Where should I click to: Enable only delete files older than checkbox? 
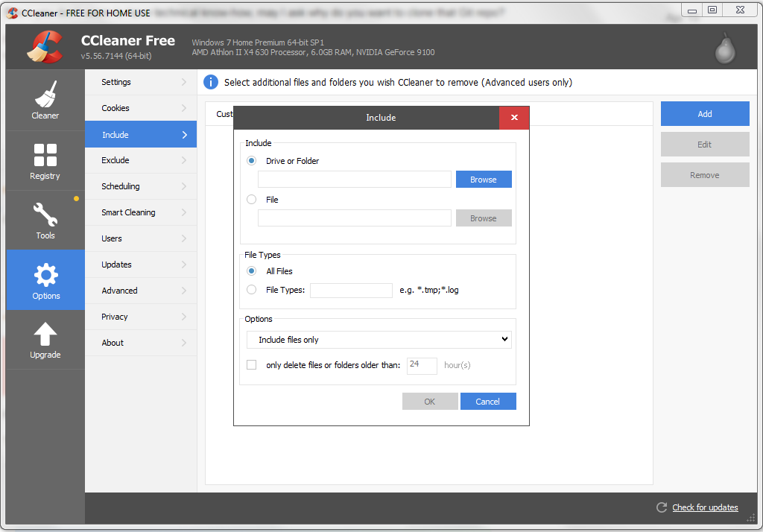coord(252,364)
